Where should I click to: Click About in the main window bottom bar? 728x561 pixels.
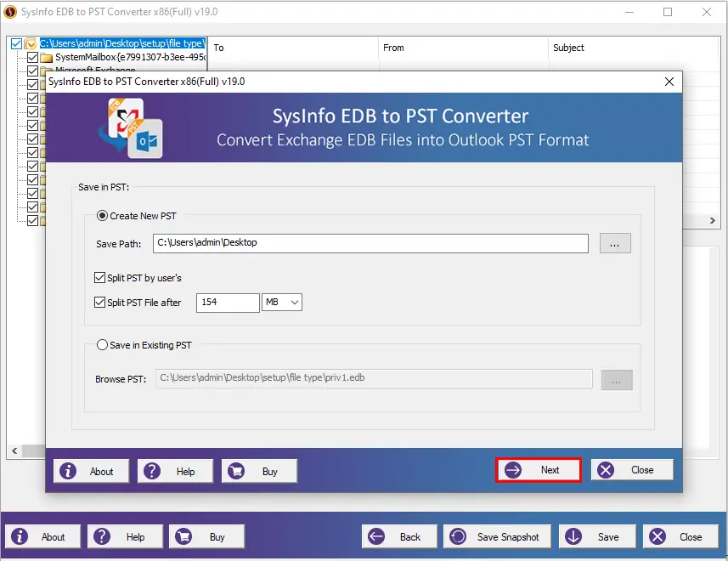tap(42, 537)
